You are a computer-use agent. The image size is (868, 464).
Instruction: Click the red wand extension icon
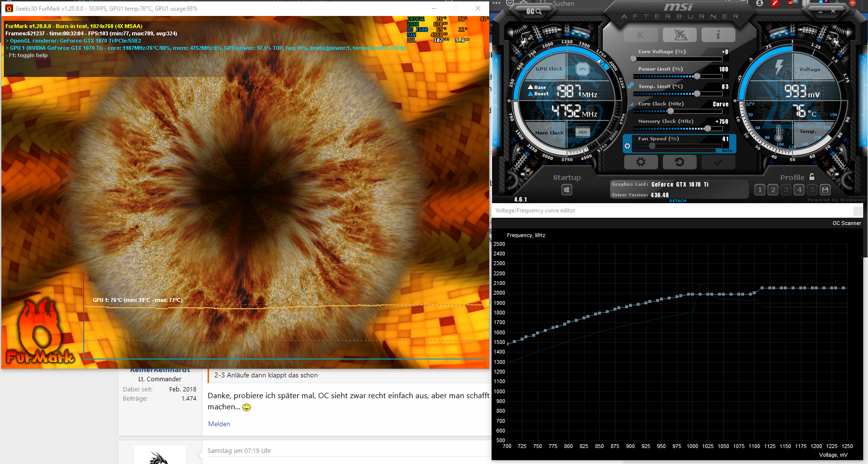775,3
